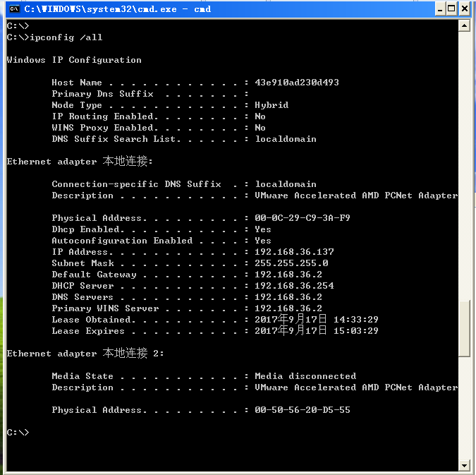Click the scrollbar down arrow

[464, 465]
